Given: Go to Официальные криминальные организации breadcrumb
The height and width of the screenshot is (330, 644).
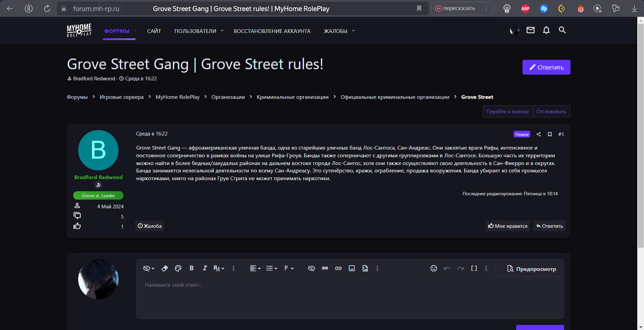Looking at the screenshot, I should [x=395, y=97].
